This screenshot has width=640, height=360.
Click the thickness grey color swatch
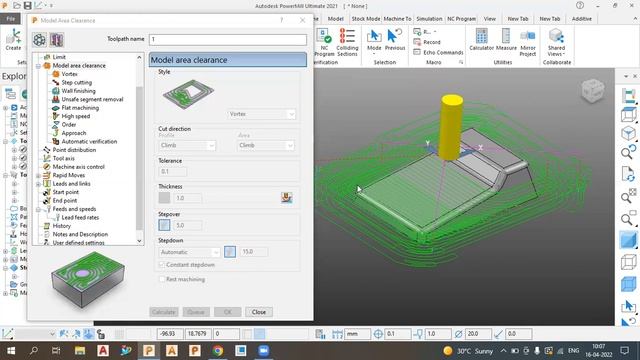point(164,198)
